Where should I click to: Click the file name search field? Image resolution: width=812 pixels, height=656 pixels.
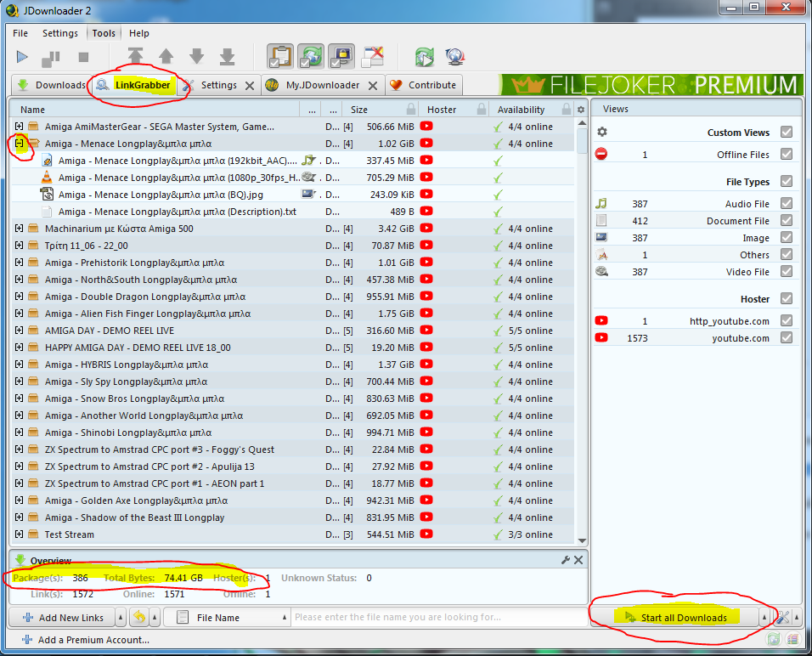tap(437, 618)
